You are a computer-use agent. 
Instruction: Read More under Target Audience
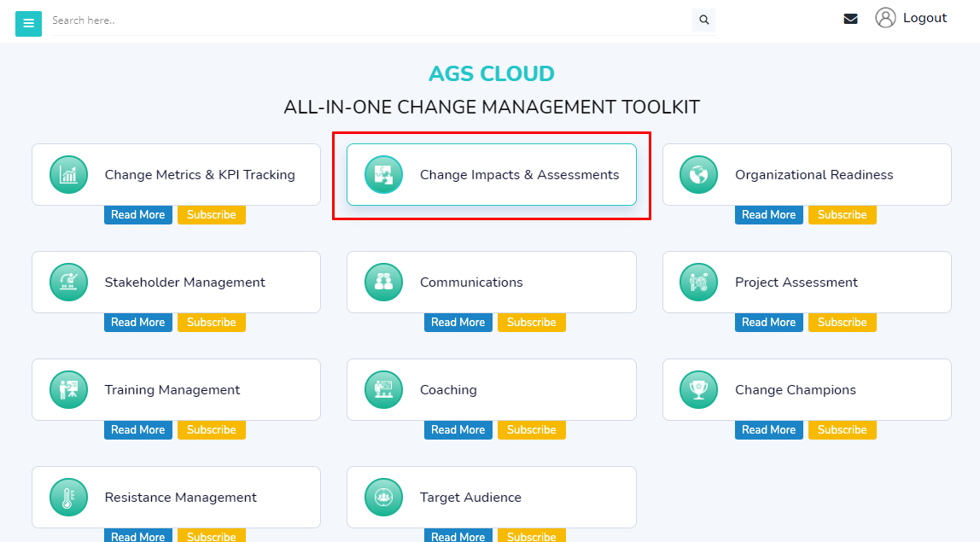(458, 536)
